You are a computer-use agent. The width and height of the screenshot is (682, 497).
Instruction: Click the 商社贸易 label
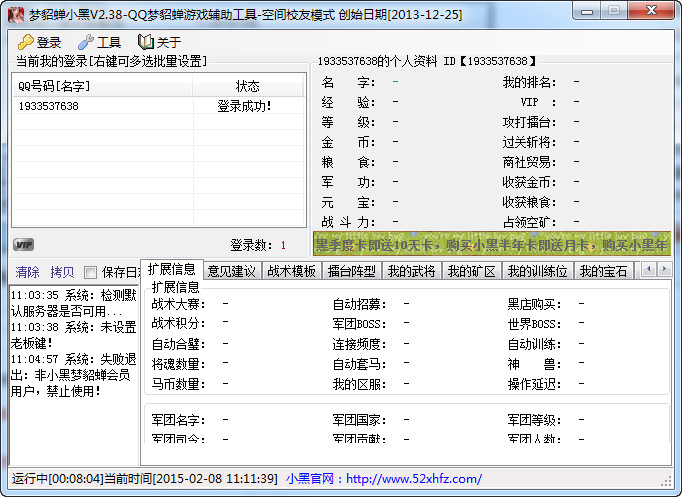(529, 162)
